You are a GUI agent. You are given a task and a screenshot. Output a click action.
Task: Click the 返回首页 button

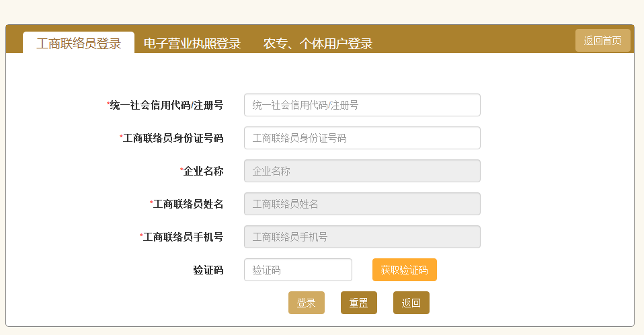[x=602, y=40]
